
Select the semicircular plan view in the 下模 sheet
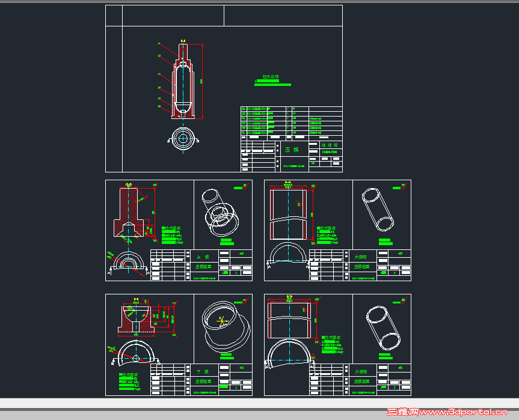pos(136,353)
